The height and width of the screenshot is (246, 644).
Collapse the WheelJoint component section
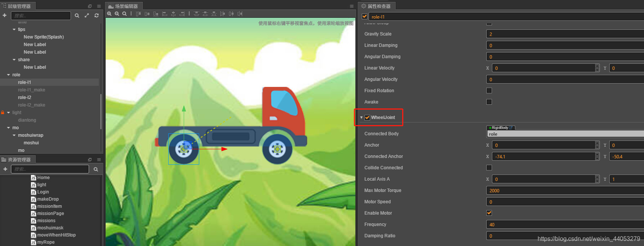(361, 118)
